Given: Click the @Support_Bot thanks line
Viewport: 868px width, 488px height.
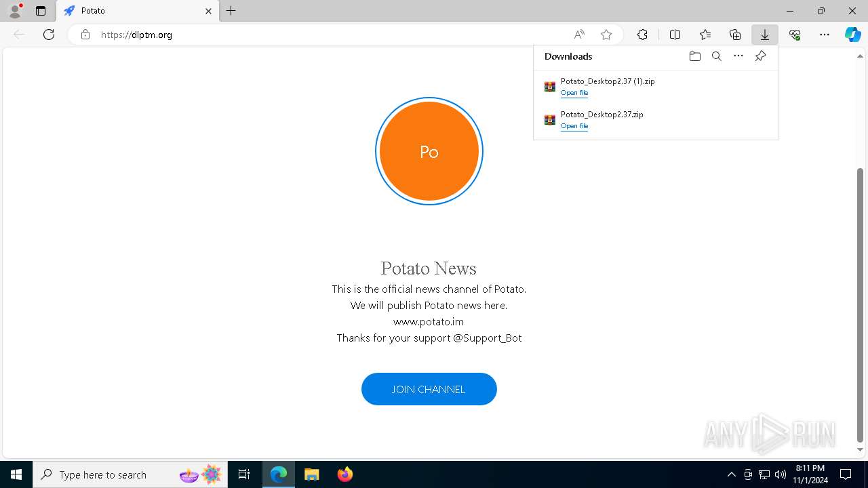Looking at the screenshot, I should pyautogui.click(x=429, y=338).
